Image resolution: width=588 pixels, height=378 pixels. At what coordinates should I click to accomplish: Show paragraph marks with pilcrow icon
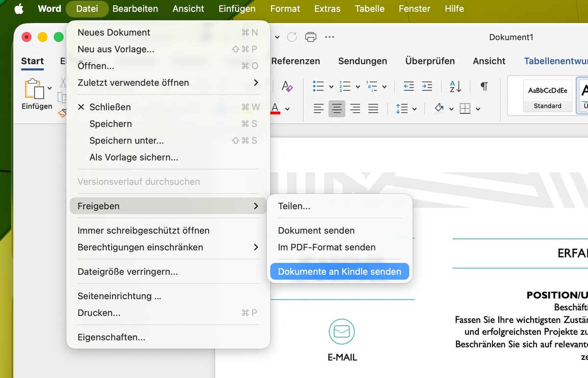pyautogui.click(x=484, y=87)
